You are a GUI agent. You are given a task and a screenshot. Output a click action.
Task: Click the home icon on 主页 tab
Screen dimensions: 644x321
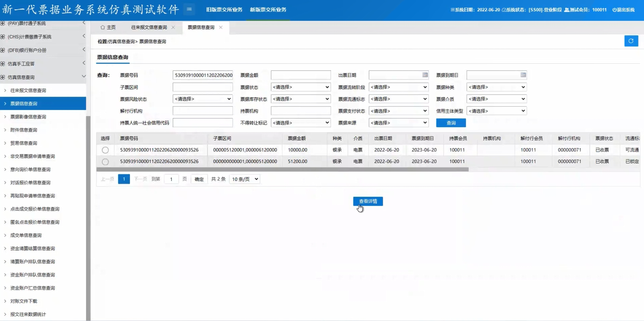[102, 27]
